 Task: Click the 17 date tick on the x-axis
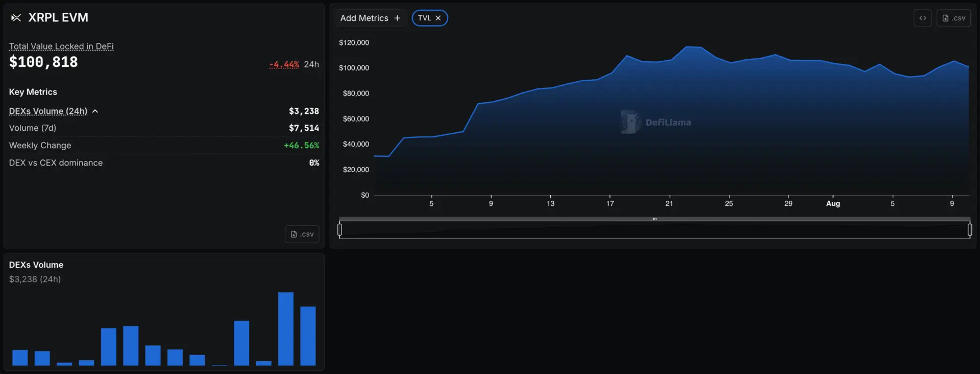click(610, 203)
